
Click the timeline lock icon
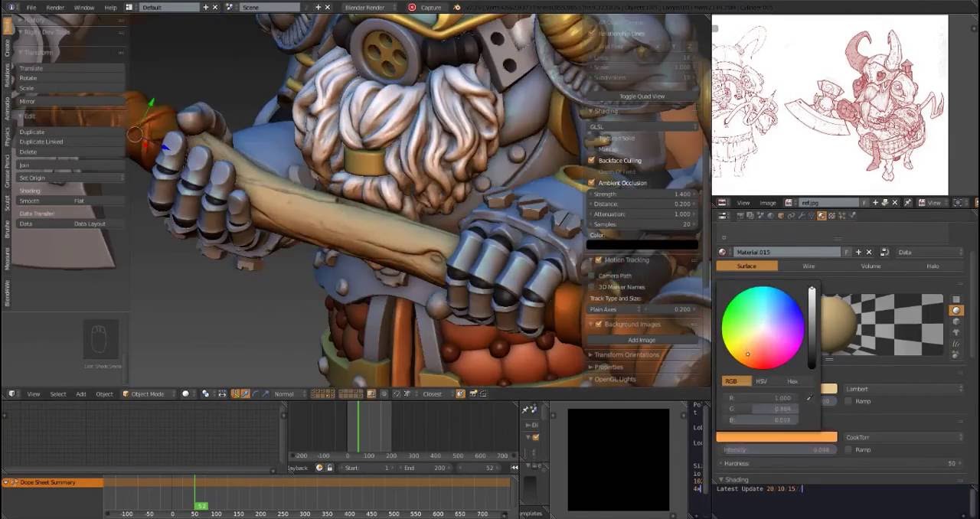click(x=330, y=468)
